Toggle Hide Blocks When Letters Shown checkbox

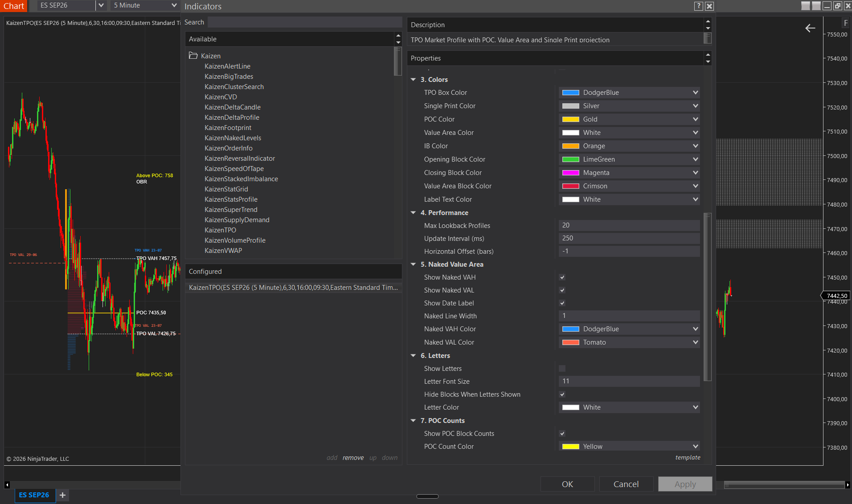(562, 394)
